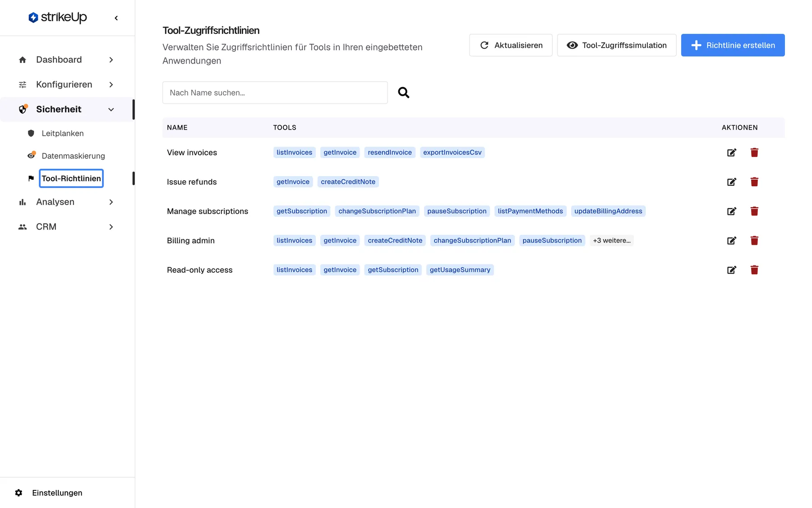The image size is (812, 508).
Task: Click Richtlinie erstellen
Action: (733, 45)
